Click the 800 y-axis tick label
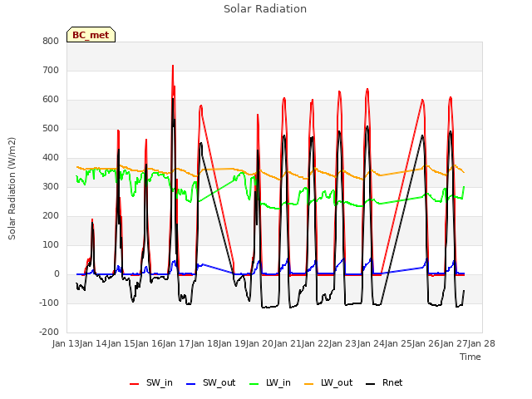The width and height of the screenshot is (532, 399). tap(51, 41)
